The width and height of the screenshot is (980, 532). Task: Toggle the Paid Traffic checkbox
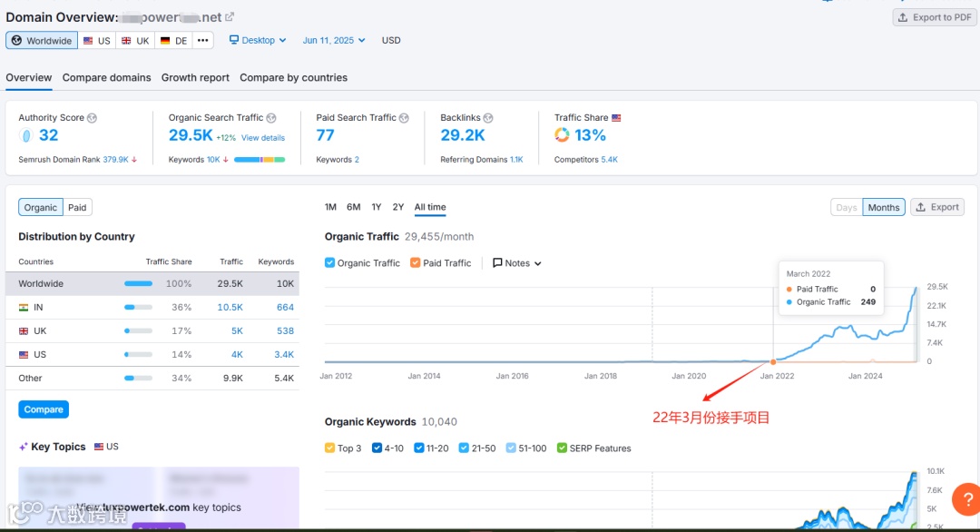click(415, 262)
